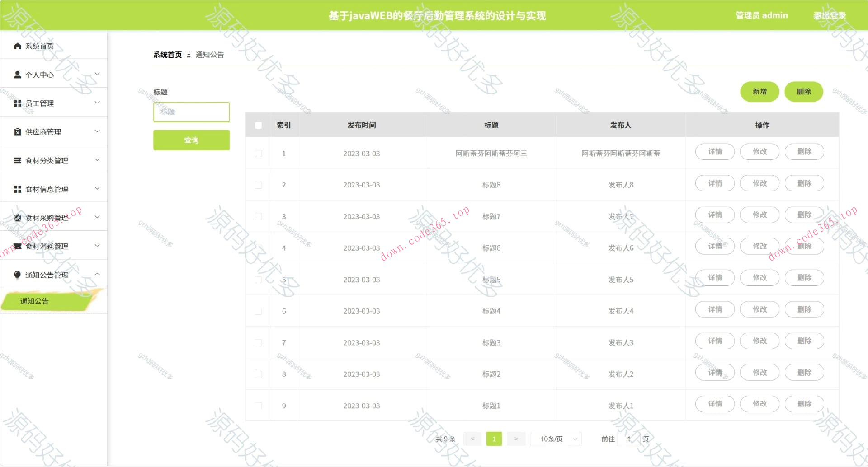Click the 食材消耗管理 icon in sidebar

pos(17,246)
